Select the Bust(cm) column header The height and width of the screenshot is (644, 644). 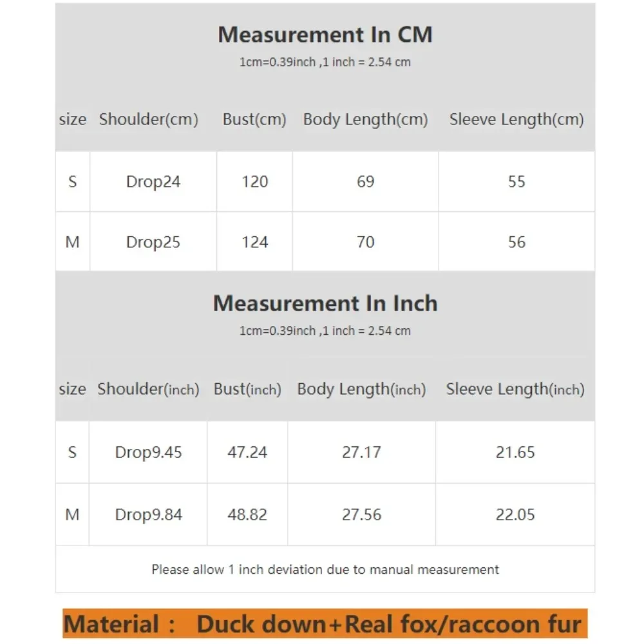point(254,119)
